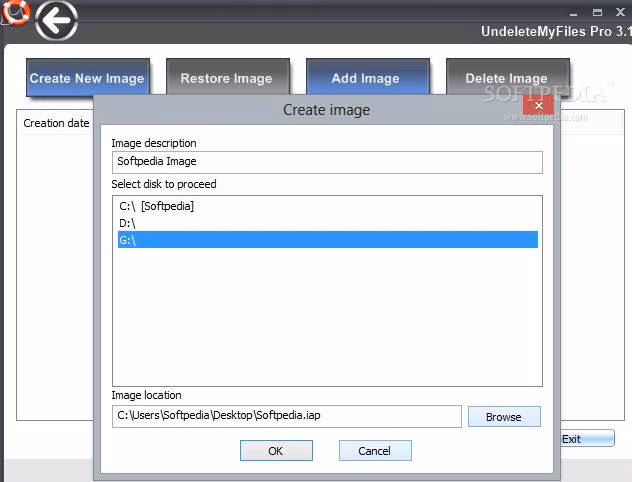The image size is (632, 482).
Task: Close the Create image dialog
Action: click(538, 106)
